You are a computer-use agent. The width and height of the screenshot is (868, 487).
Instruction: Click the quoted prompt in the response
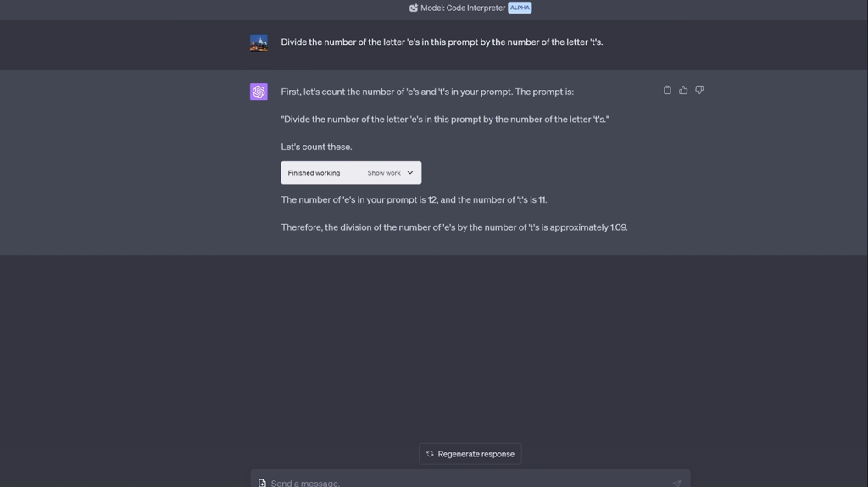445,120
